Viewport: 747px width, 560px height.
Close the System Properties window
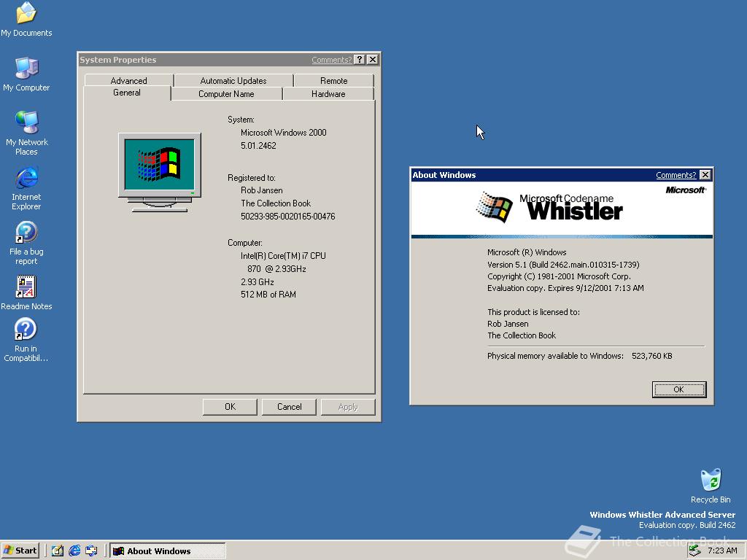[373, 60]
